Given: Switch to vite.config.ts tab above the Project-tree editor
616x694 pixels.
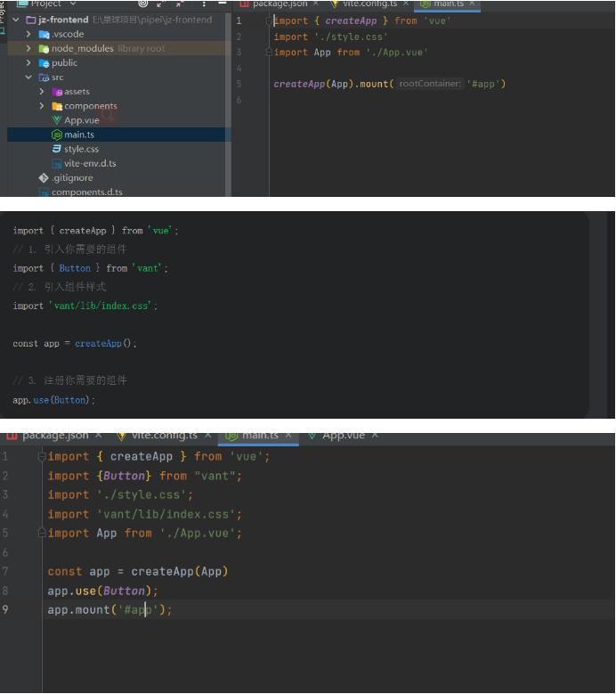Looking at the screenshot, I should 369,4.
